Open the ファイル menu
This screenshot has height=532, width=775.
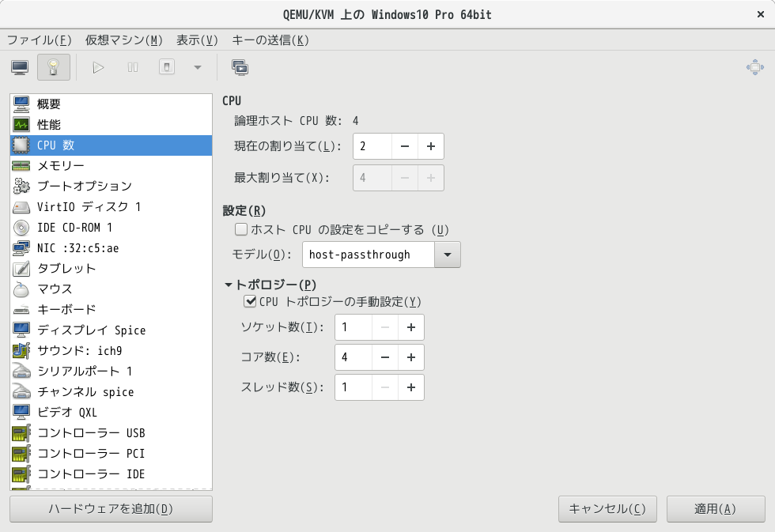[x=40, y=40]
